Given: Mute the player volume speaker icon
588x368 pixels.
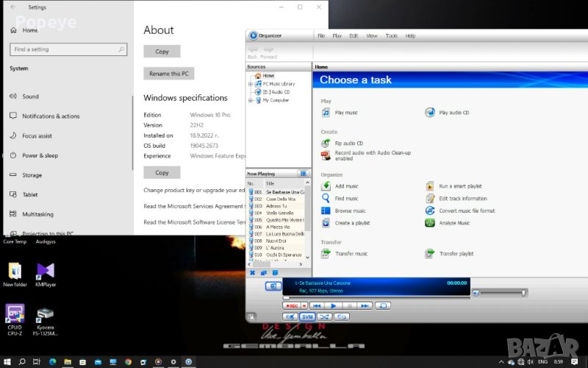Looking at the screenshot, I should click(476, 293).
